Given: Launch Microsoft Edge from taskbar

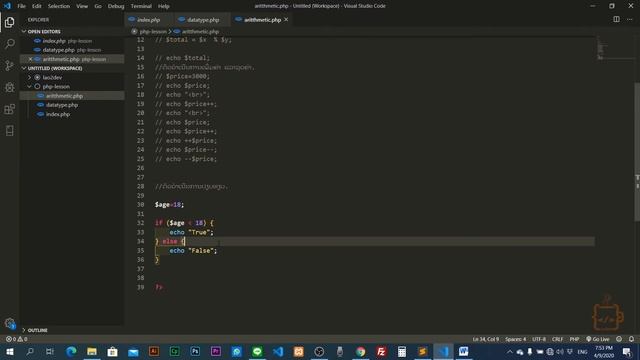Looking at the screenshot, I should pyautogui.click(x=71, y=351).
